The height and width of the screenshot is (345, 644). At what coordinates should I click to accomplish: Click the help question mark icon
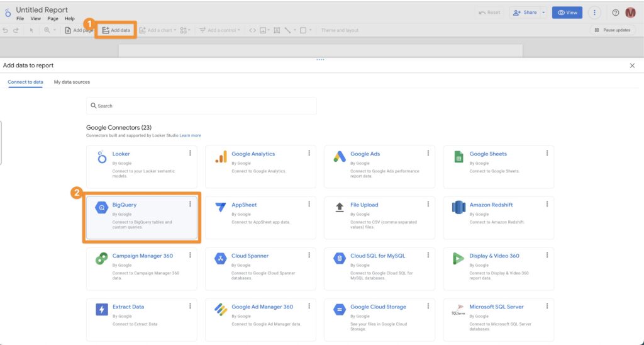(x=615, y=13)
